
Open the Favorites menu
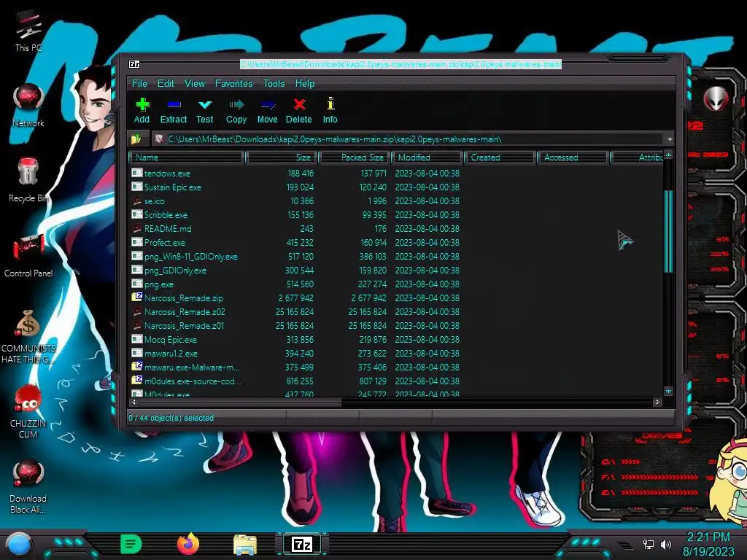(x=234, y=83)
